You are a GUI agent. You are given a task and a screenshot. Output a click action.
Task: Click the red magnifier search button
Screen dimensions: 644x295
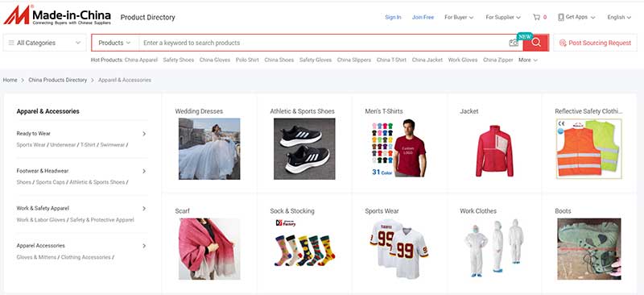click(x=536, y=43)
